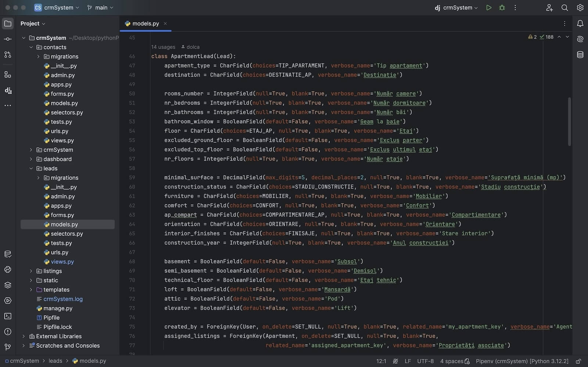Select the models.py editor tab

(145, 24)
